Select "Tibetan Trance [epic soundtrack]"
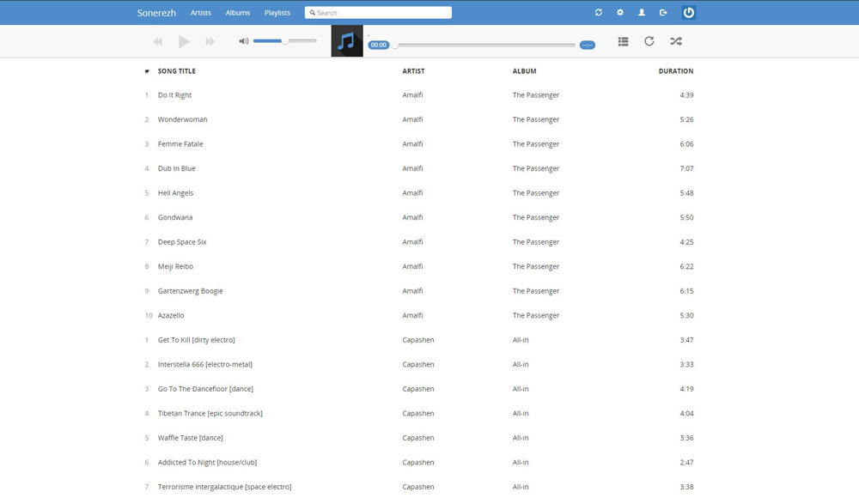Screen dimensions: 859x504 [x=210, y=414]
